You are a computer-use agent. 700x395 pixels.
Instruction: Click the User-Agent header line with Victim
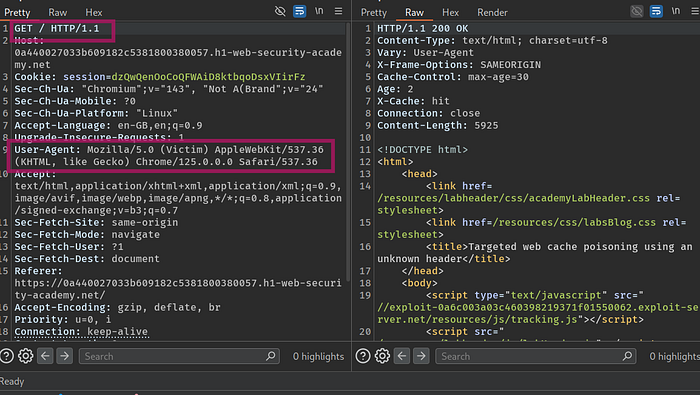[x=169, y=156]
